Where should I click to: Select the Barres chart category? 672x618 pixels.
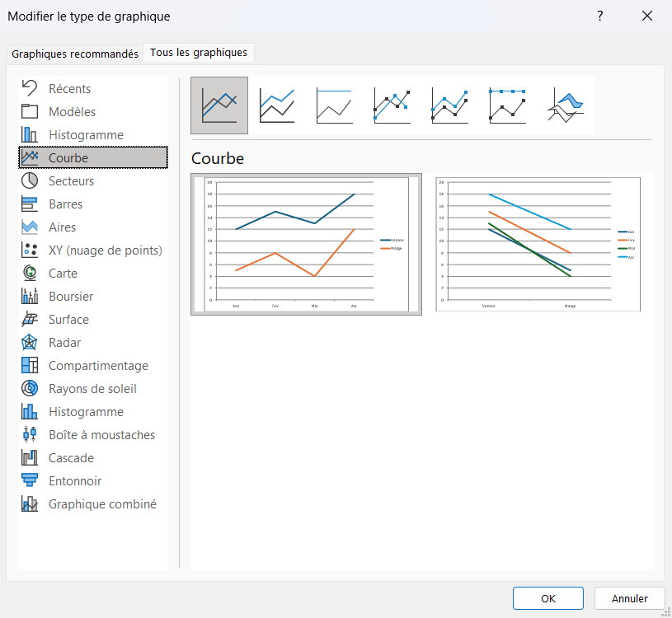click(93, 204)
